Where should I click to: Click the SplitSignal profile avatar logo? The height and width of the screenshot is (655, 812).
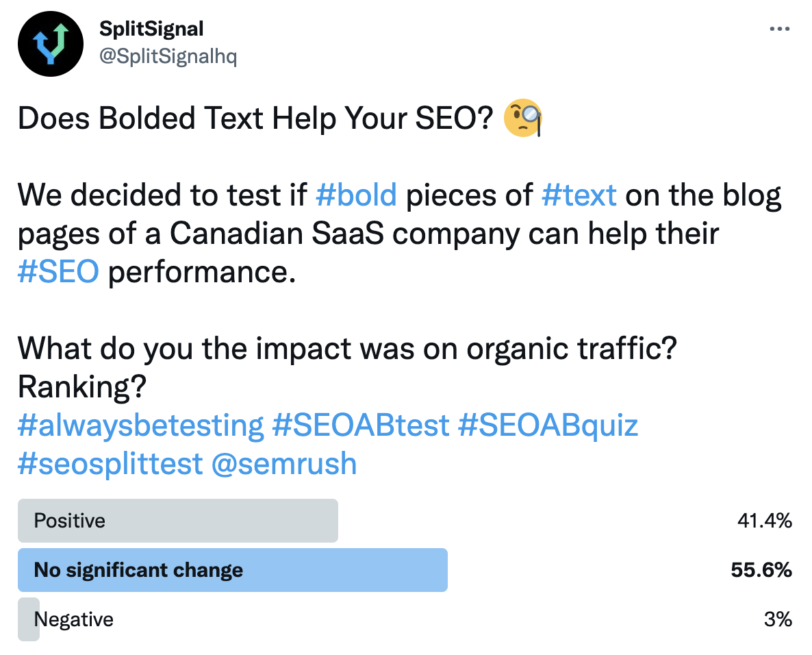pyautogui.click(x=50, y=44)
